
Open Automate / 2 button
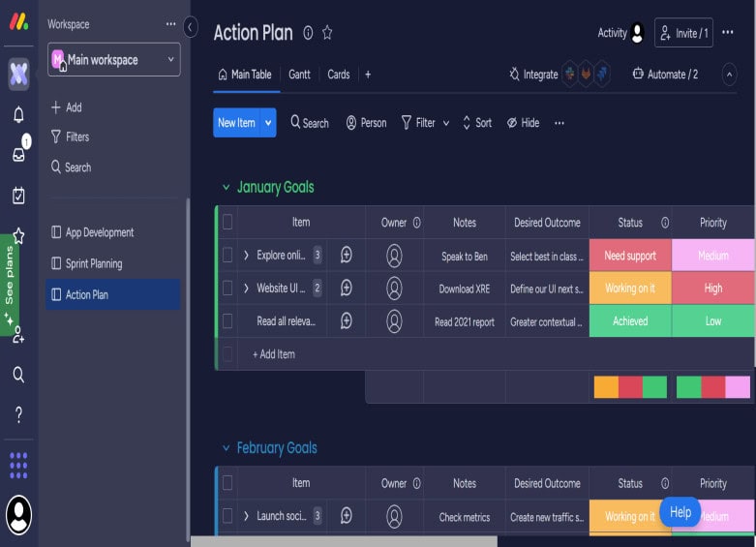tap(665, 75)
